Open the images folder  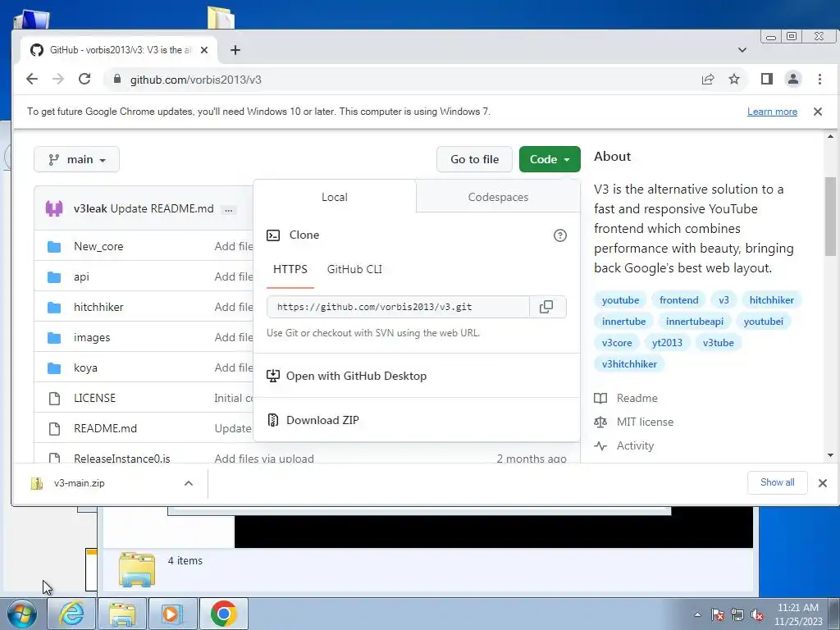[92, 337]
